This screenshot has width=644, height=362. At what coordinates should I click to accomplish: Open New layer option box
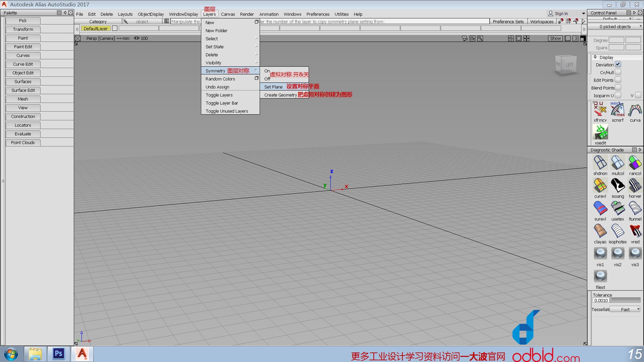(x=257, y=22)
